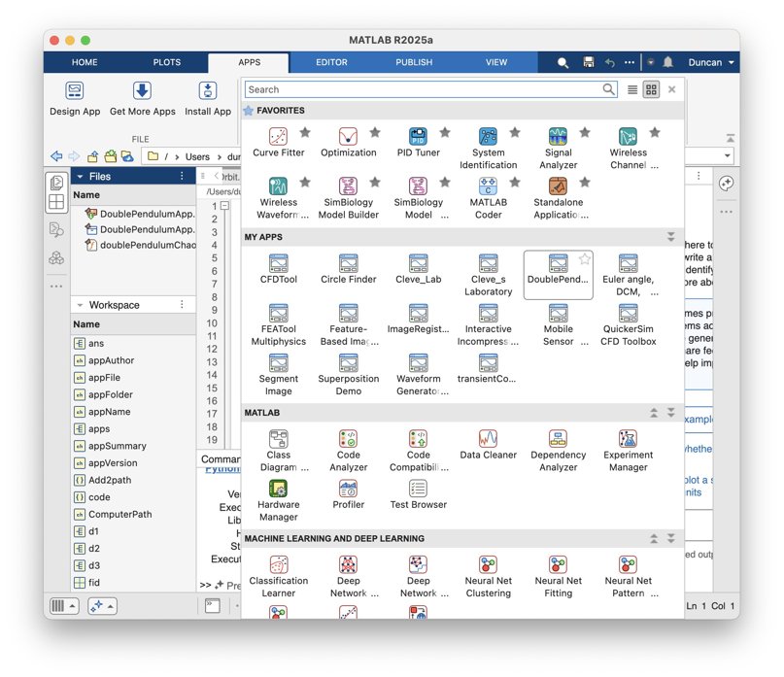The image size is (784, 677).
Task: Launch System Identification app
Action: point(488,149)
